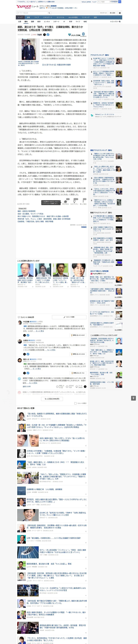Show the 215 replies under '返信 215件'

coord(27,387)
